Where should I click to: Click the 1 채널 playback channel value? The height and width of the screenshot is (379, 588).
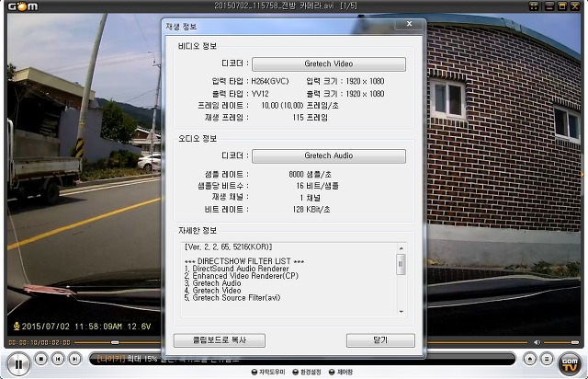click(x=311, y=198)
